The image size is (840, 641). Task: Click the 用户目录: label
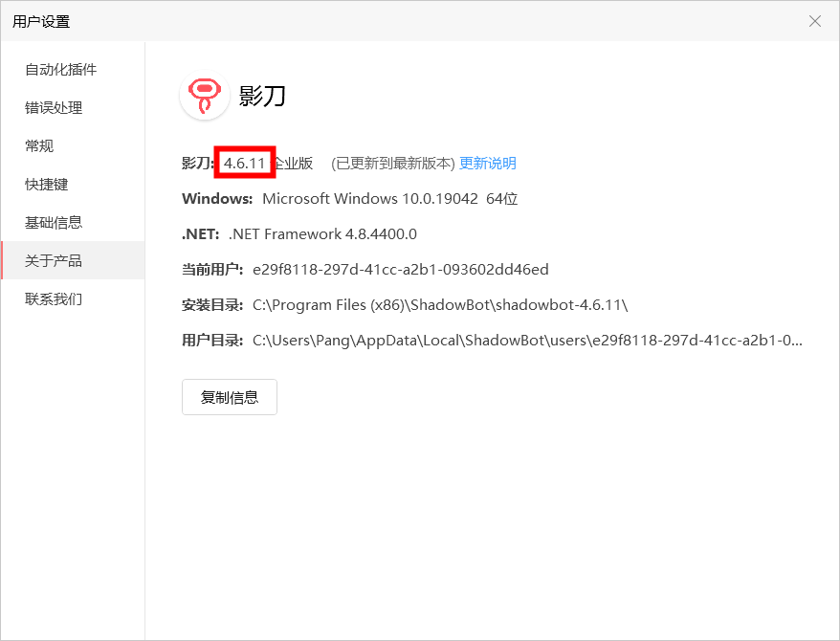tap(212, 340)
